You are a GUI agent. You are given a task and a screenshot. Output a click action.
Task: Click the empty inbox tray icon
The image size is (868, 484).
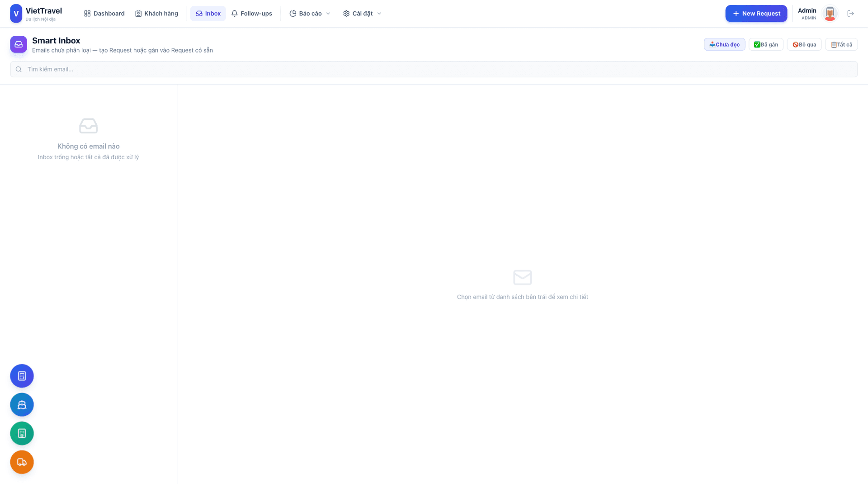pos(89,126)
